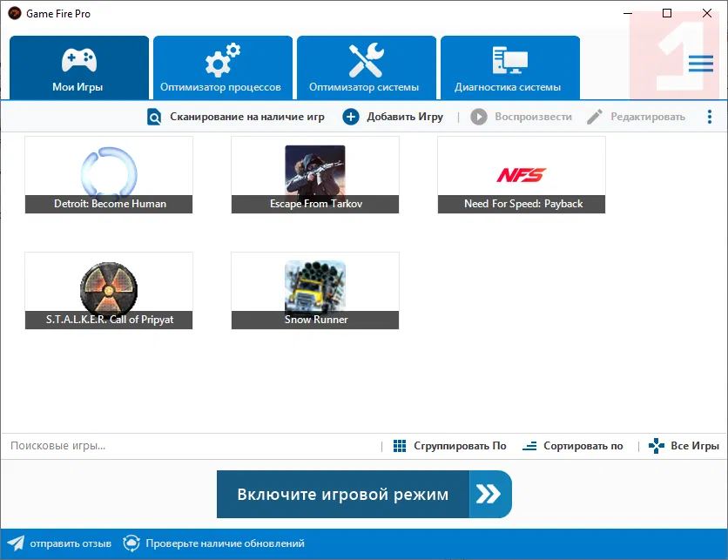This screenshot has height=560, width=728.
Task: Open Проверьте наличие обновлений link
Action: pyautogui.click(x=226, y=543)
